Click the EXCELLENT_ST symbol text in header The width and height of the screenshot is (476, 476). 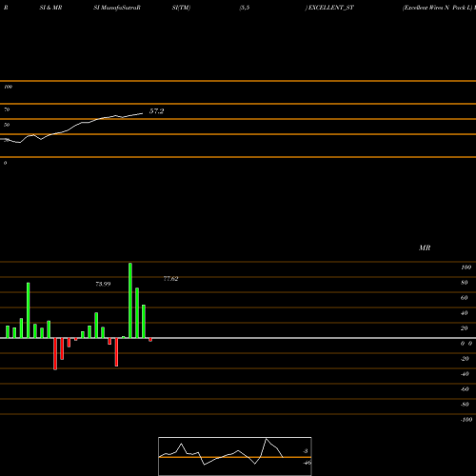[x=331, y=8]
